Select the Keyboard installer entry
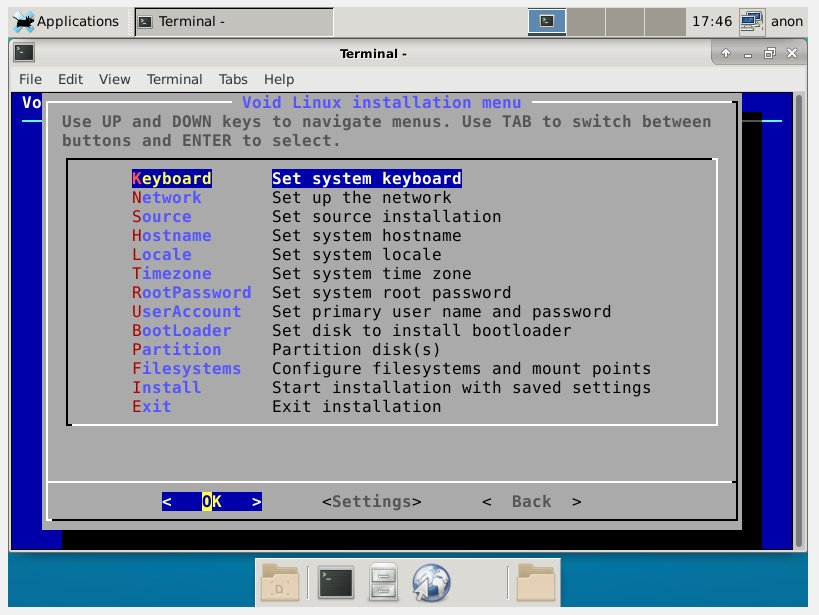The width and height of the screenshot is (819, 615). tap(172, 179)
